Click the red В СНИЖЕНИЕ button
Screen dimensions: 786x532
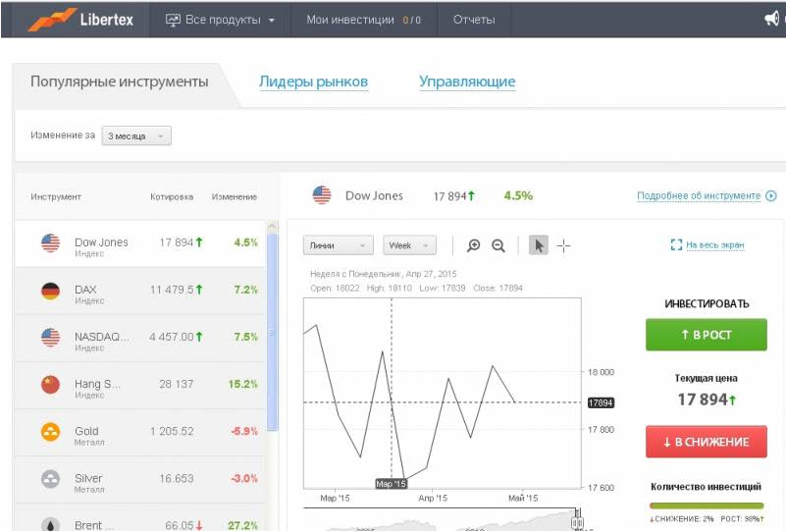pyautogui.click(x=707, y=442)
